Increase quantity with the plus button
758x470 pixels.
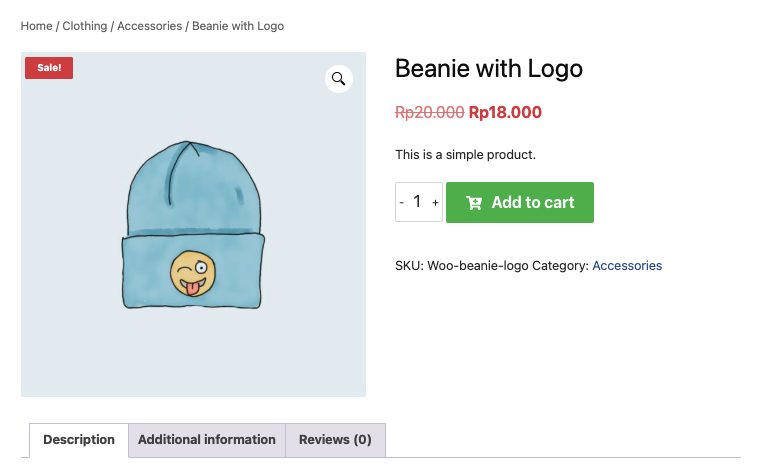(x=435, y=202)
